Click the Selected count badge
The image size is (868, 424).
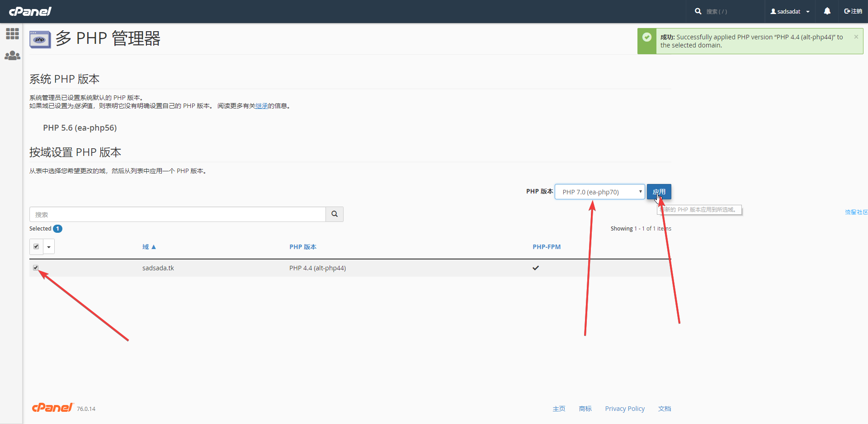click(57, 229)
